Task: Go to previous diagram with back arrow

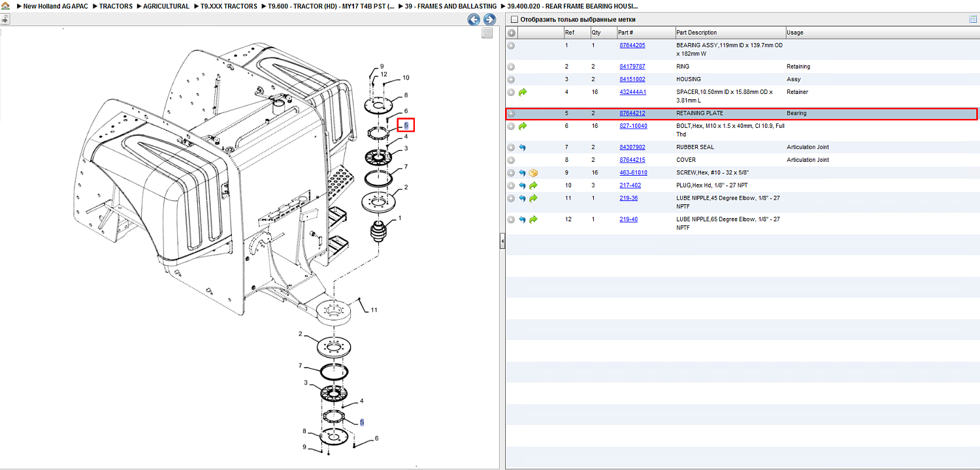Action: pos(474,20)
